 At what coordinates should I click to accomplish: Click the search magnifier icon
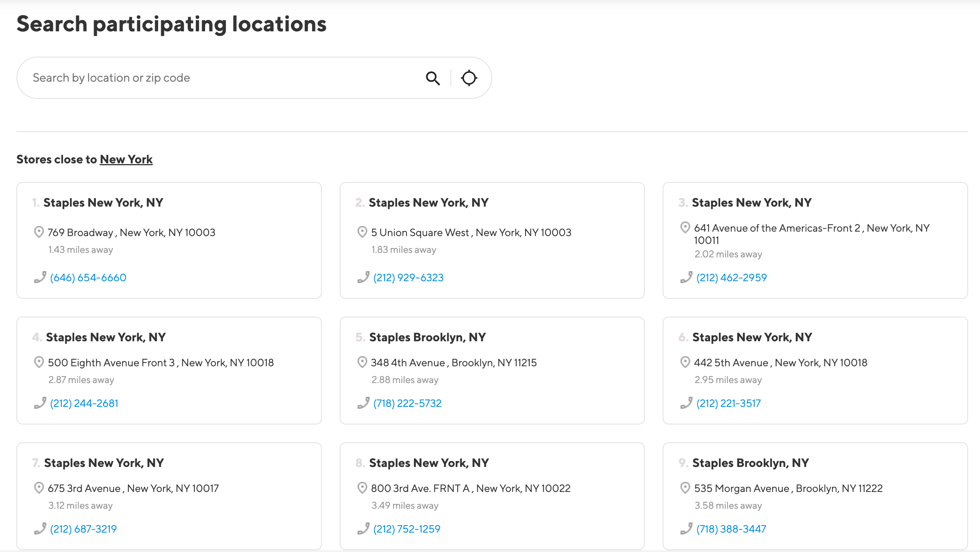pos(433,78)
